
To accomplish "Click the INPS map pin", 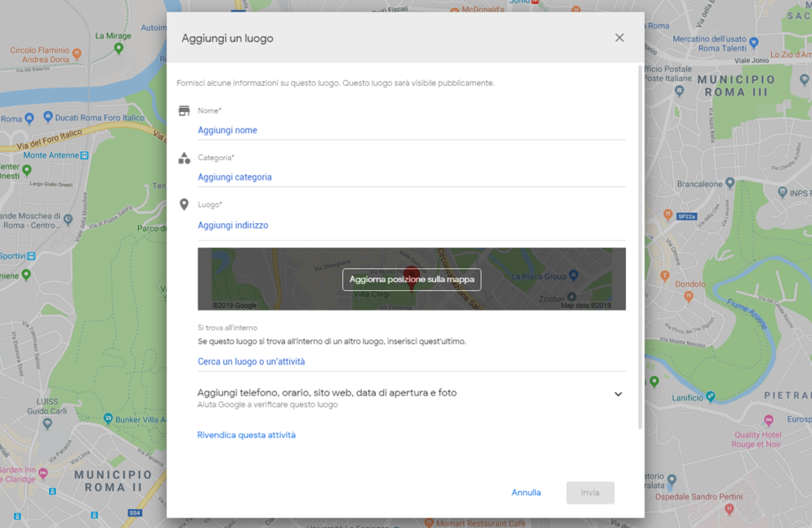I will 783,192.
